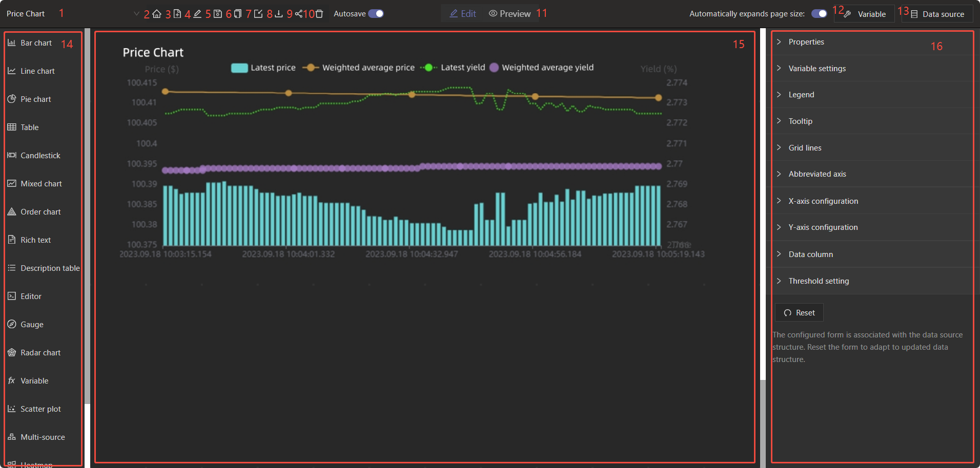Click the home icon in toolbar
This screenshot has height=468, width=980.
pos(157,14)
